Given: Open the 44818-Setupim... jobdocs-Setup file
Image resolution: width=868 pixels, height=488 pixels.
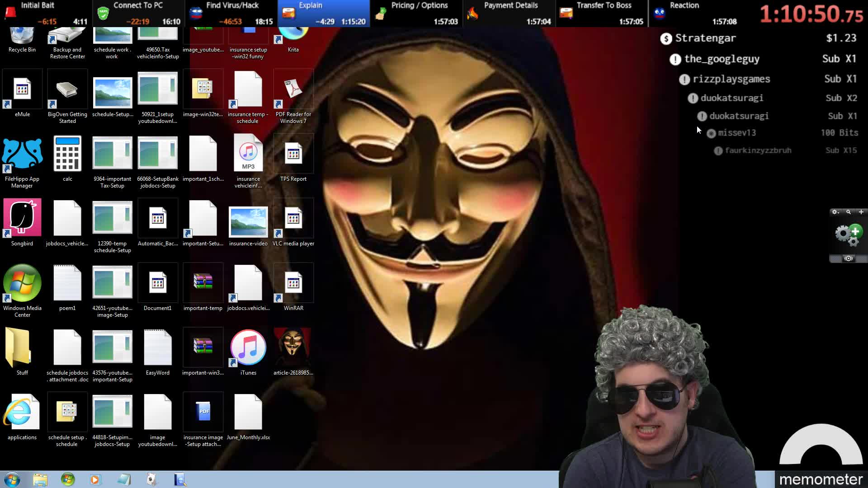Looking at the screenshot, I should [113, 412].
